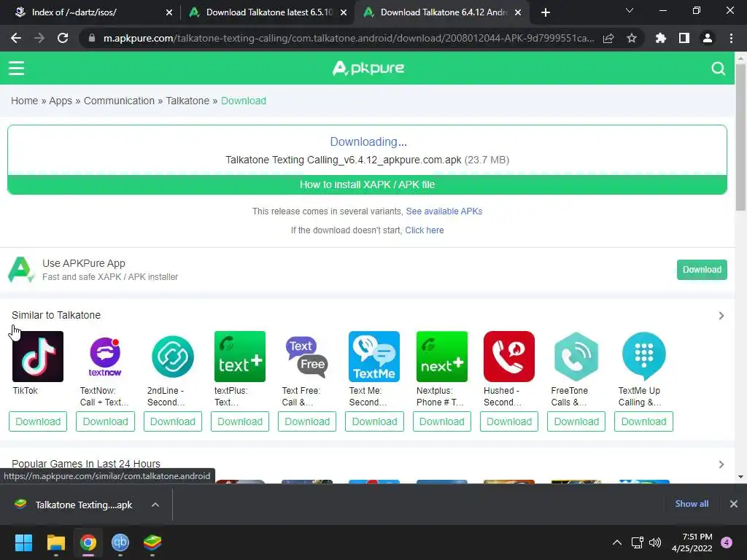Open the Chrome extensions puzzle icon

(661, 38)
